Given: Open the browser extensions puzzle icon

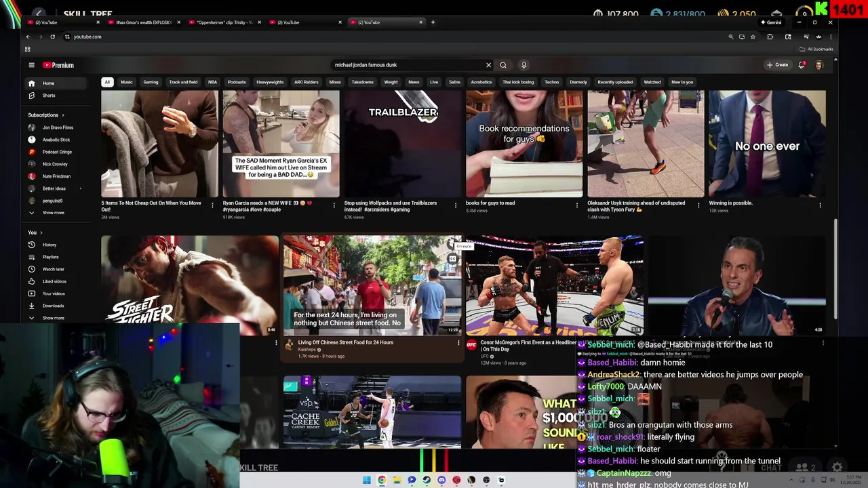Looking at the screenshot, I should click(x=770, y=37).
